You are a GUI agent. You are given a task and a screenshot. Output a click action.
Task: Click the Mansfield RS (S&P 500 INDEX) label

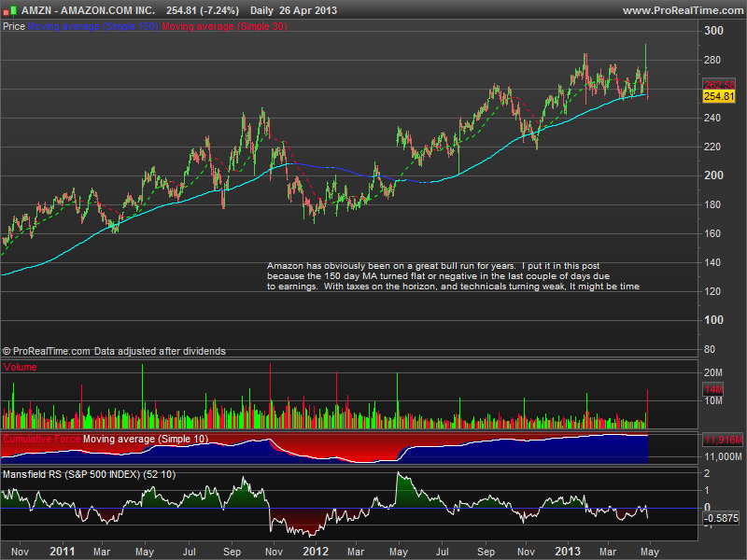click(89, 475)
